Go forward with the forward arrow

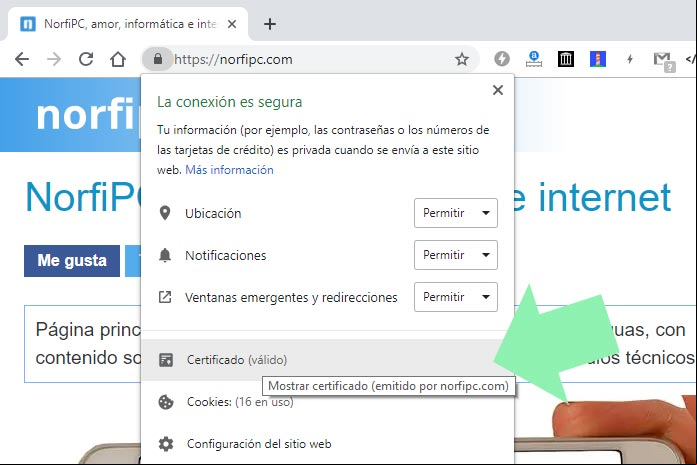pyautogui.click(x=54, y=59)
